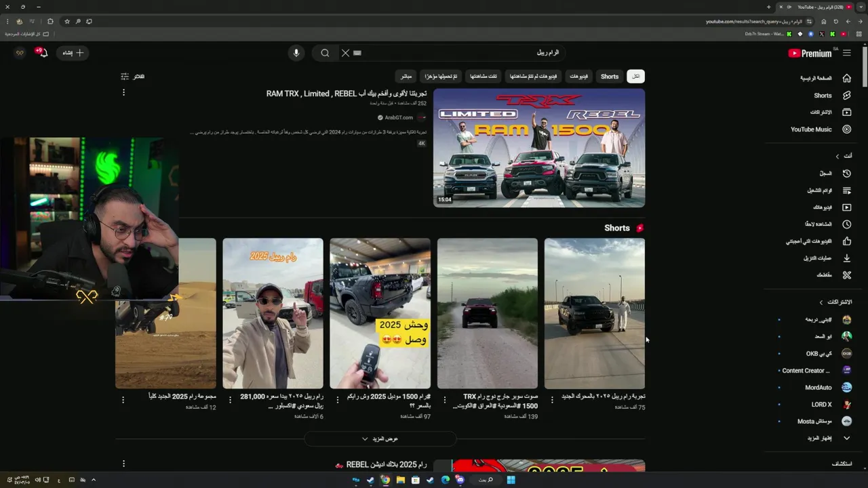Open options for صوت سوبر جارج short
The image size is (868, 488).
pyautogui.click(x=445, y=400)
